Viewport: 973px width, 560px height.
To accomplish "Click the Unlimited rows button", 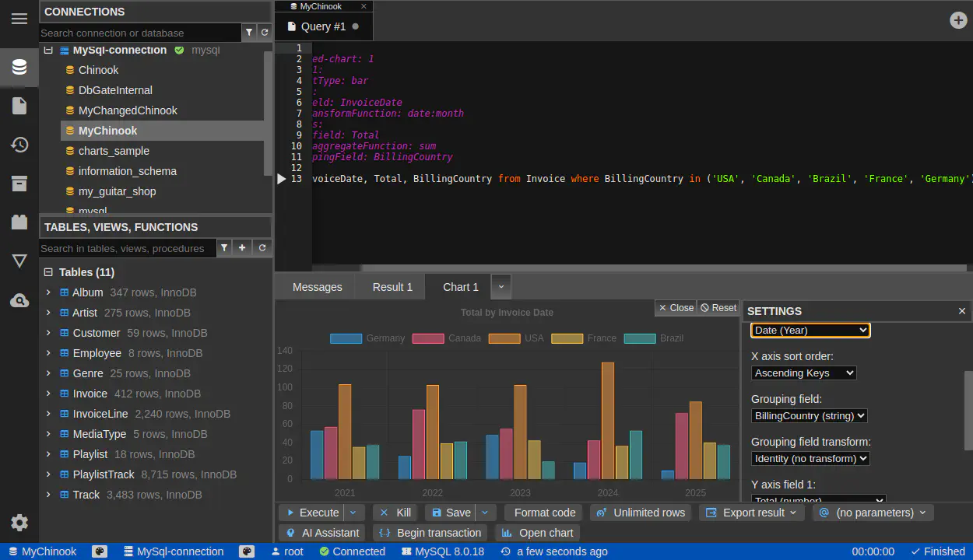I will (x=641, y=513).
